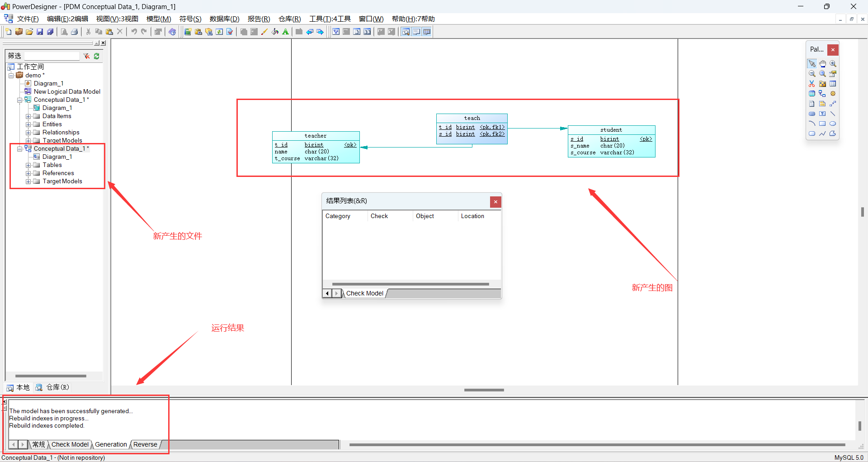The height and width of the screenshot is (462, 868).
Task: Select the Zoom Out tool in Palette
Action: tap(812, 74)
